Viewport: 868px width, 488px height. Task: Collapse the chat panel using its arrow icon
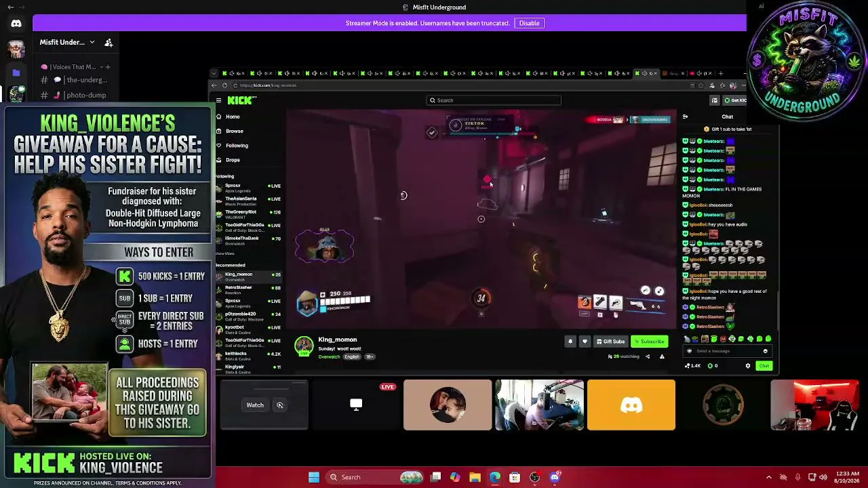click(685, 117)
